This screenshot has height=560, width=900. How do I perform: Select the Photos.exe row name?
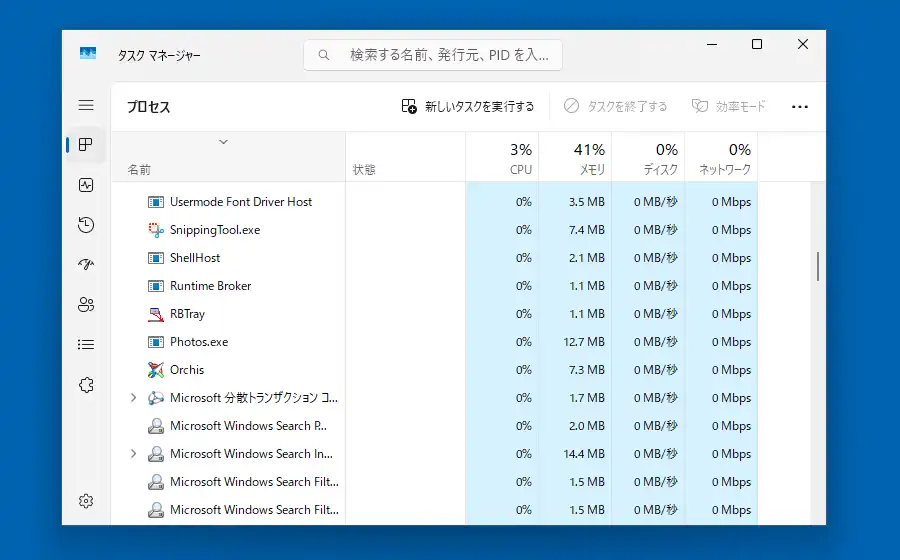199,343
